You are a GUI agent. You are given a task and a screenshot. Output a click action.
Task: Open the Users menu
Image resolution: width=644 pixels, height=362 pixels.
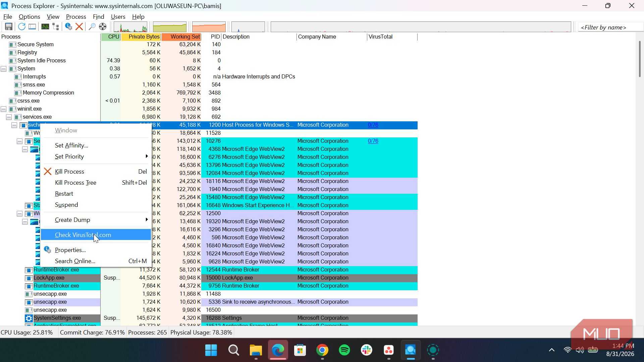(x=118, y=17)
